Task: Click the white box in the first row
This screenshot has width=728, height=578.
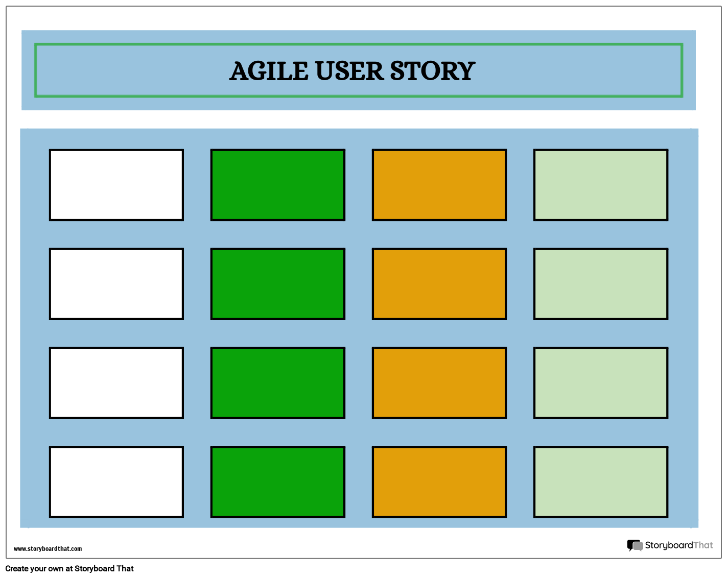Action: 116,185
